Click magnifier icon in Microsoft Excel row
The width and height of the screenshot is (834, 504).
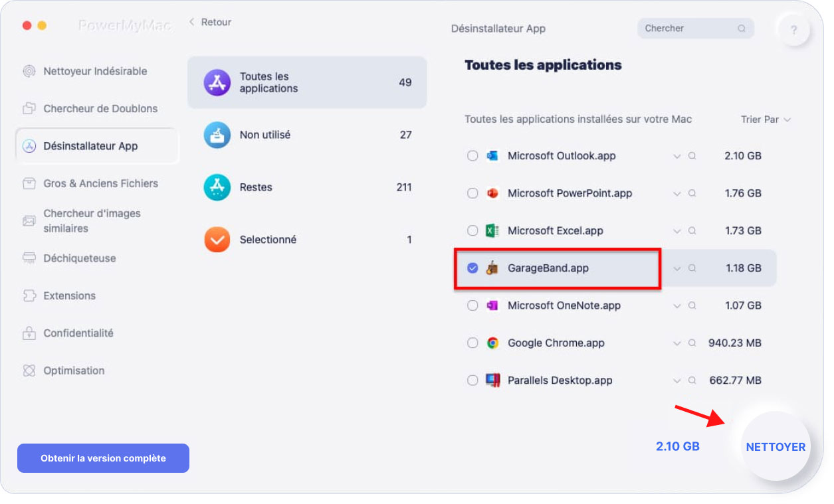(692, 230)
